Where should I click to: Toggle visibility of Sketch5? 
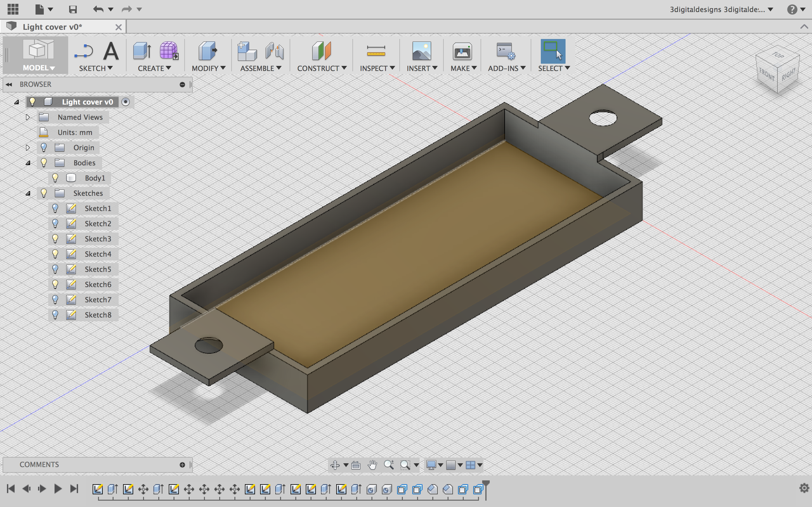[x=55, y=269]
